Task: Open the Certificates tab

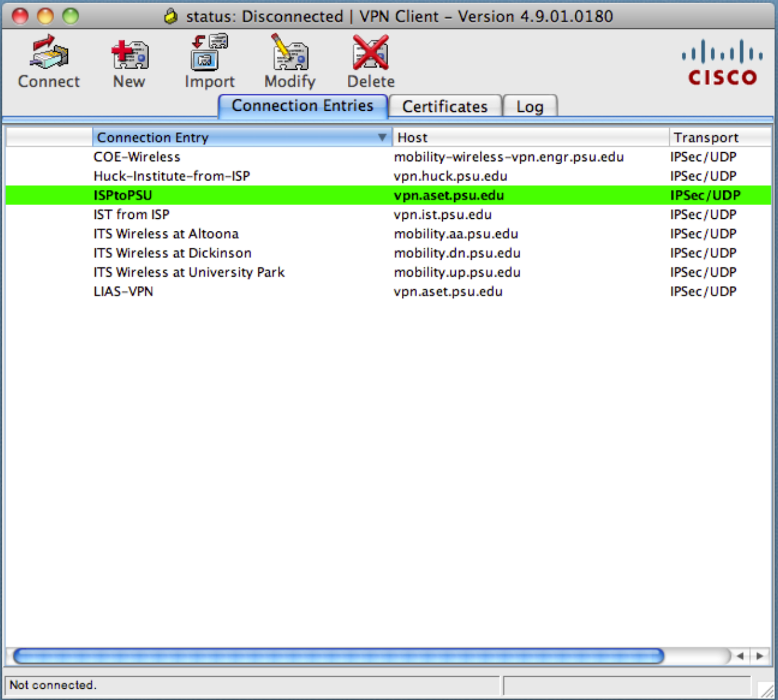Action: point(445,106)
